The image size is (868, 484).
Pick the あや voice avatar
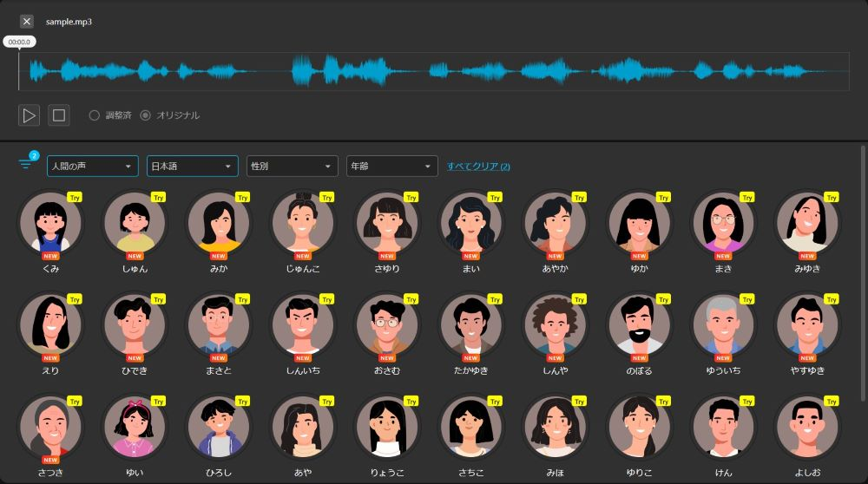(303, 426)
